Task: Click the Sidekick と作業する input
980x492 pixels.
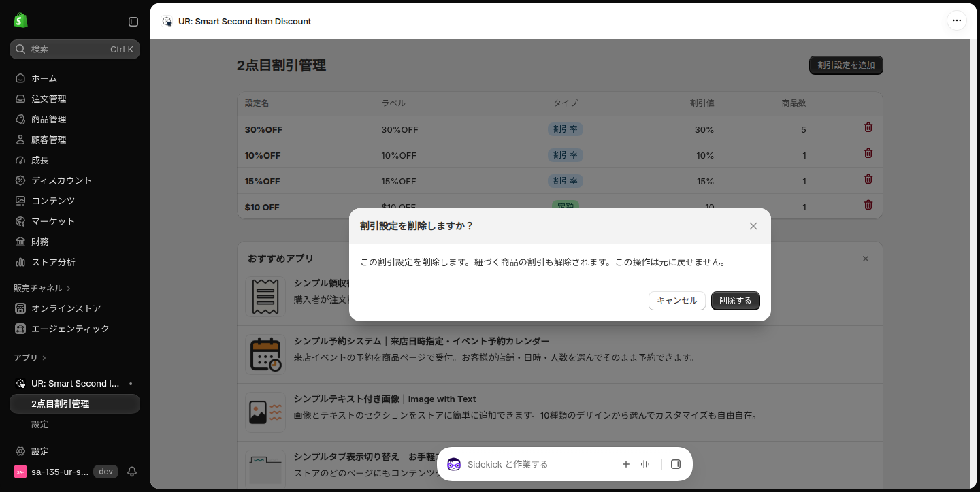Action: [538, 464]
